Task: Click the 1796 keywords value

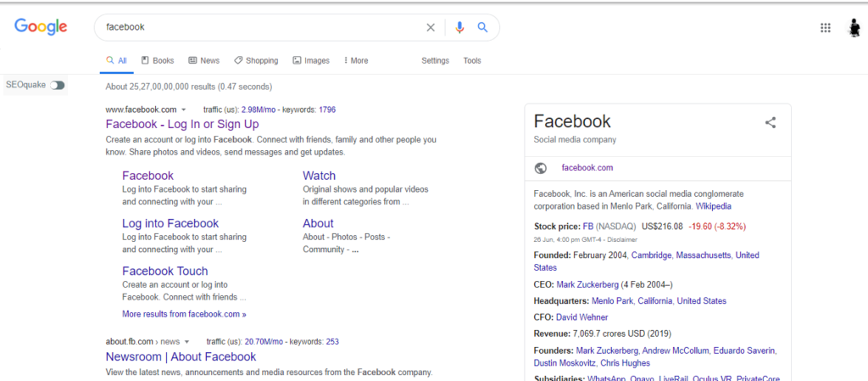Action: pos(327,109)
